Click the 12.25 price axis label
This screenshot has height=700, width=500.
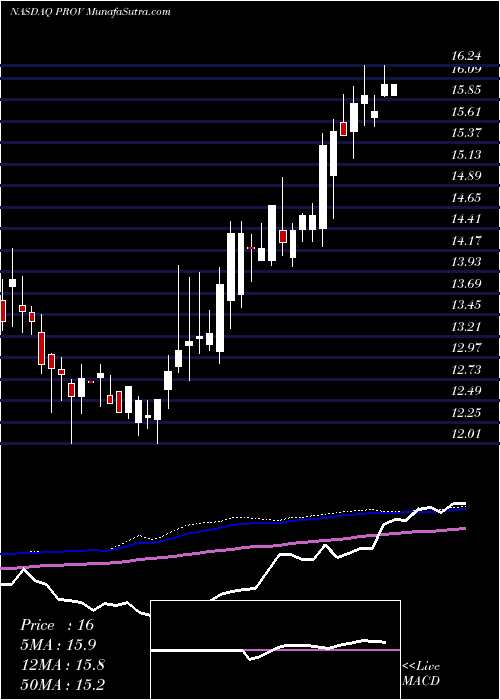click(467, 412)
